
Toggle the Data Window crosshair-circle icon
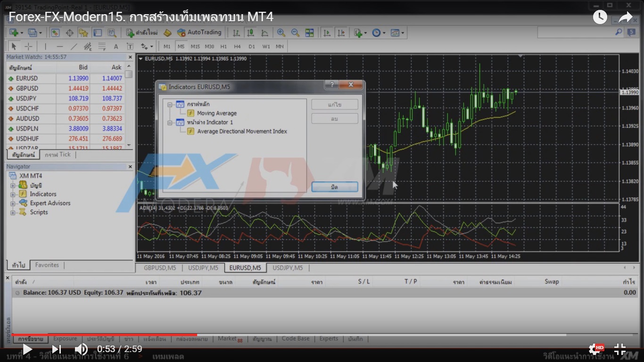tap(69, 33)
